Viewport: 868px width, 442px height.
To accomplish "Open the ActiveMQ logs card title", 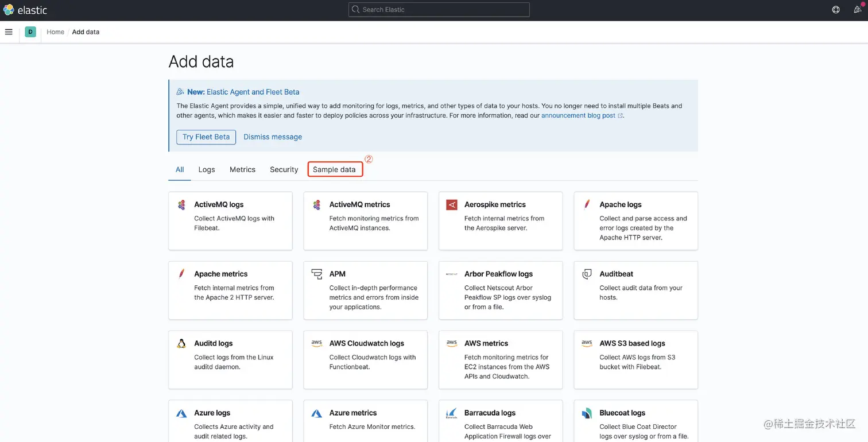I will tap(219, 204).
